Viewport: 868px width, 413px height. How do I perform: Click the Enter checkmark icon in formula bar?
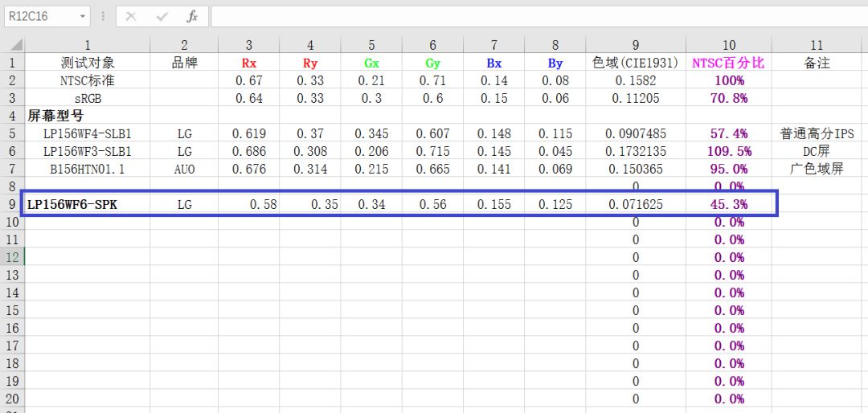coord(162,16)
